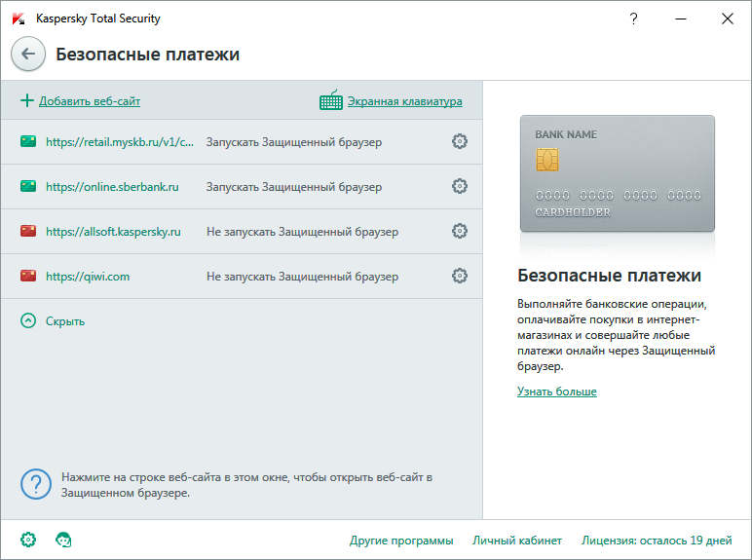Open https://retail.myskb.ru/v1/c... site link
The image size is (752, 560).
(x=120, y=142)
